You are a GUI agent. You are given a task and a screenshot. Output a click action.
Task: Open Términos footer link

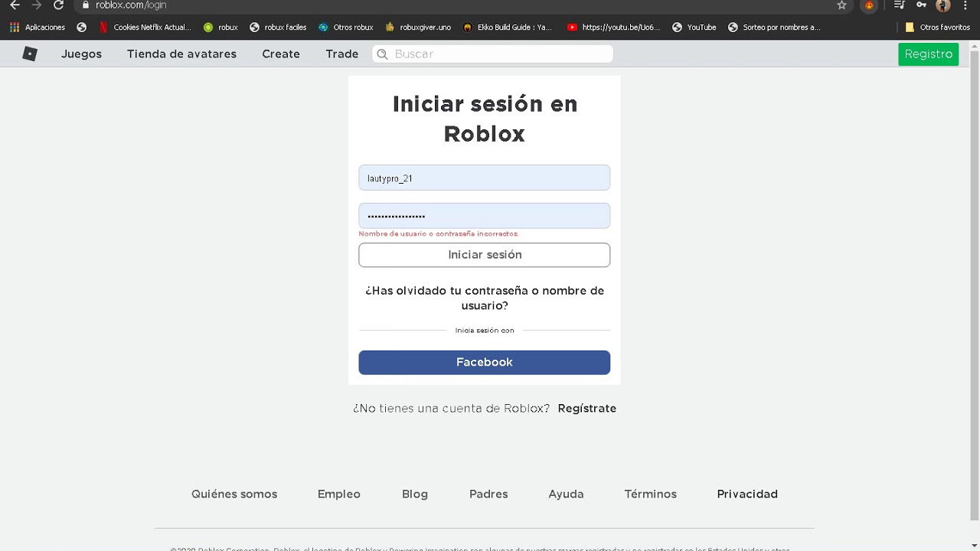[x=651, y=494]
